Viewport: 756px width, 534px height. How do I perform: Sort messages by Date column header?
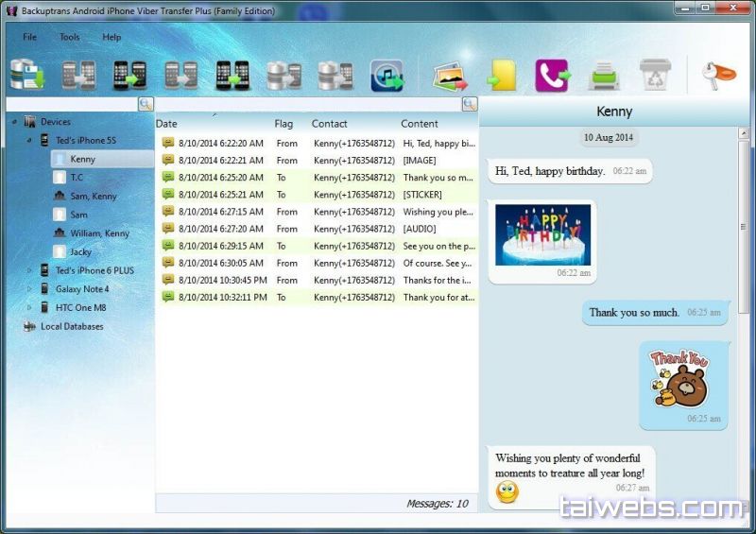166,124
